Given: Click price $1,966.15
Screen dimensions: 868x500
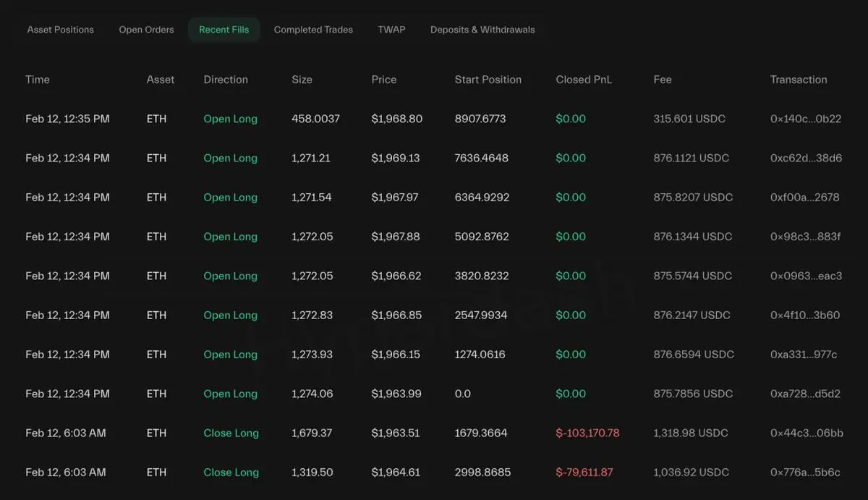Looking at the screenshot, I should pyautogui.click(x=395, y=355).
